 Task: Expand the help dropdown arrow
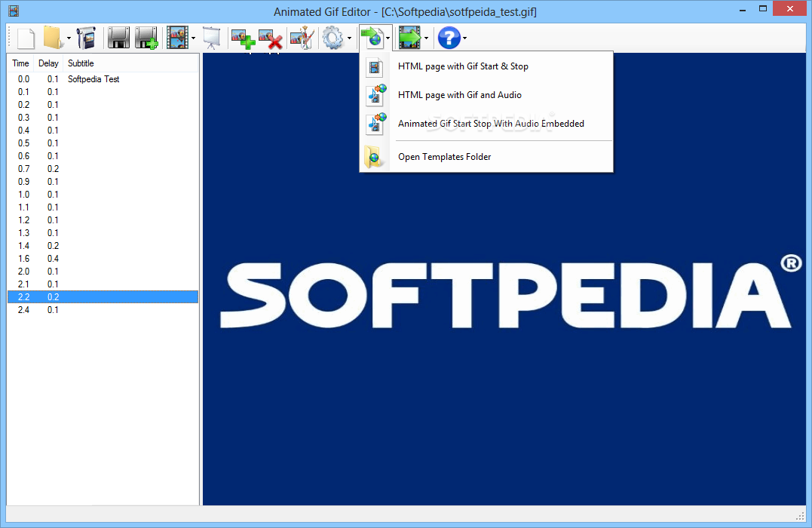(465, 38)
